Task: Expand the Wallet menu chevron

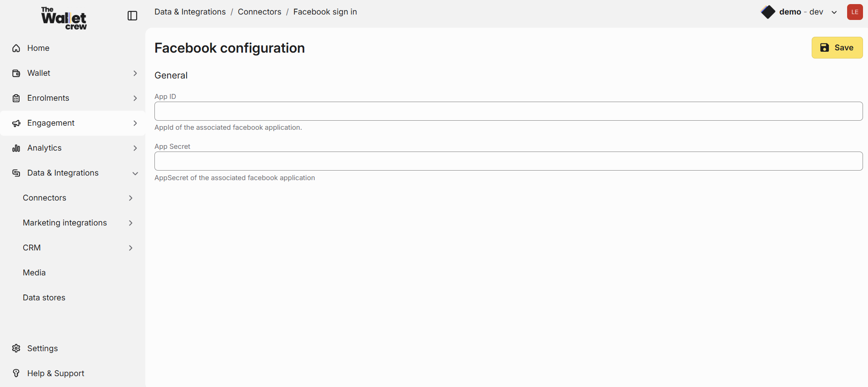Action: [135, 73]
